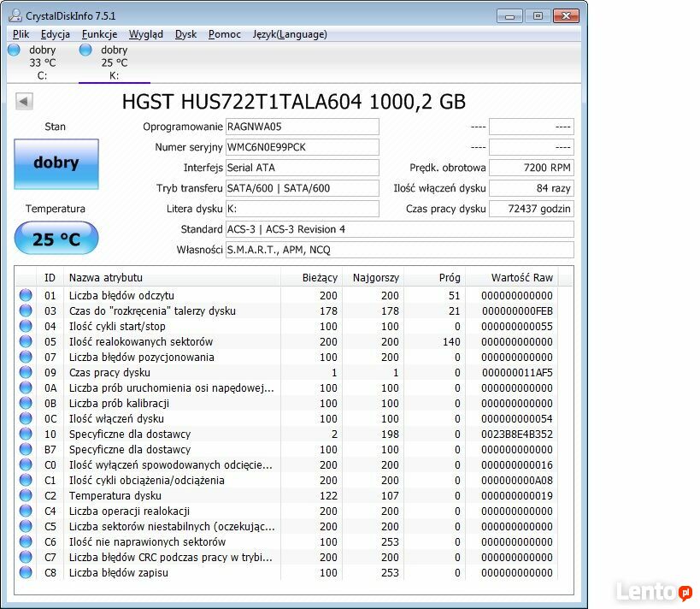Click the Interfejs field Serial ATA
700x609 pixels.
(x=303, y=168)
